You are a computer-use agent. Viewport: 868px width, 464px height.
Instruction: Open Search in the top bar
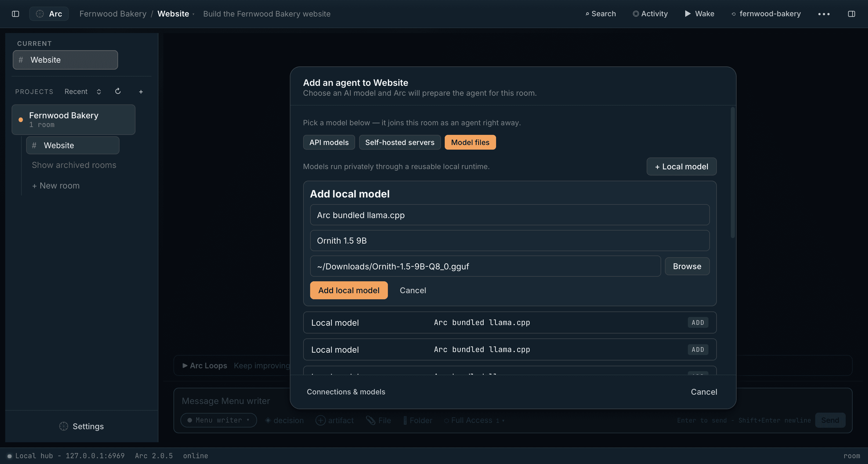(601, 14)
